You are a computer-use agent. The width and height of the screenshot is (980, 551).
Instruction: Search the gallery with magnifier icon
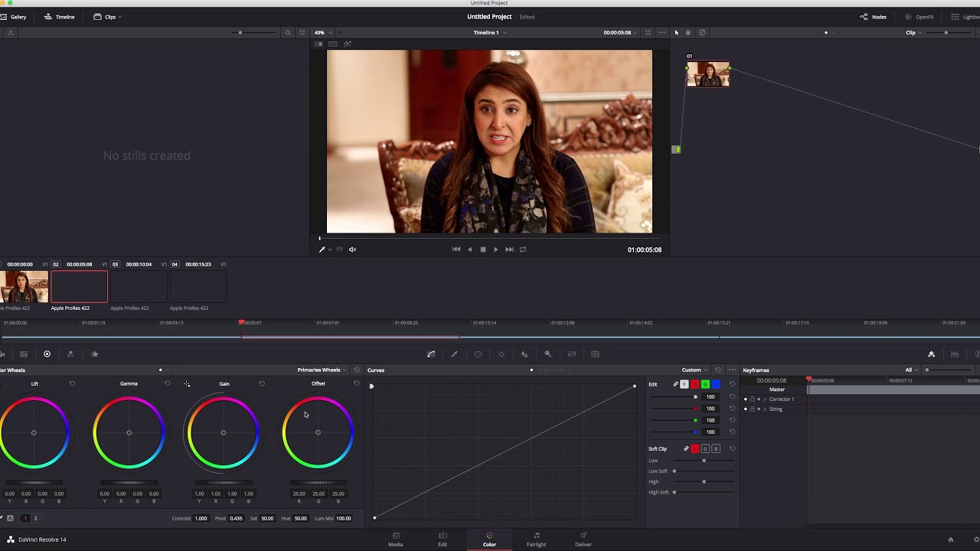click(288, 33)
